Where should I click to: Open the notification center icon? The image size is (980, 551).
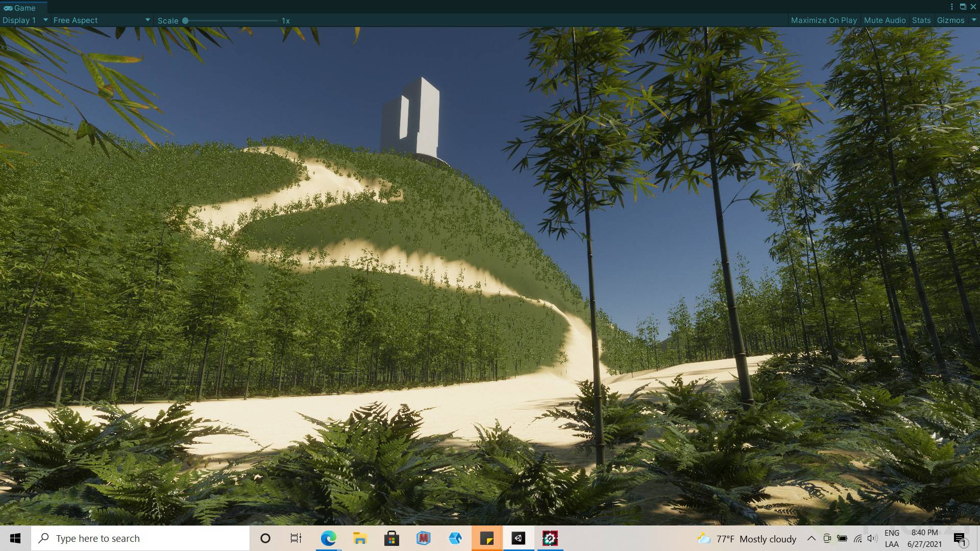coord(959,539)
